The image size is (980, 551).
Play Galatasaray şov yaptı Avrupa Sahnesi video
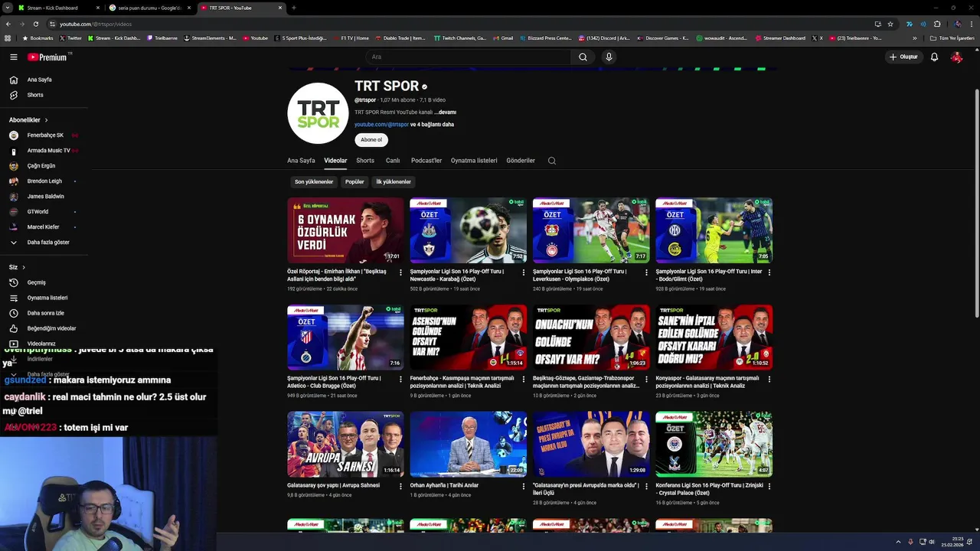click(x=345, y=445)
